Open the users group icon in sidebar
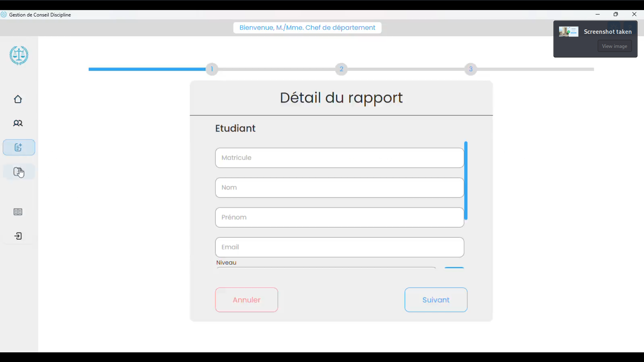Viewport: 644px width, 362px height. click(18, 123)
